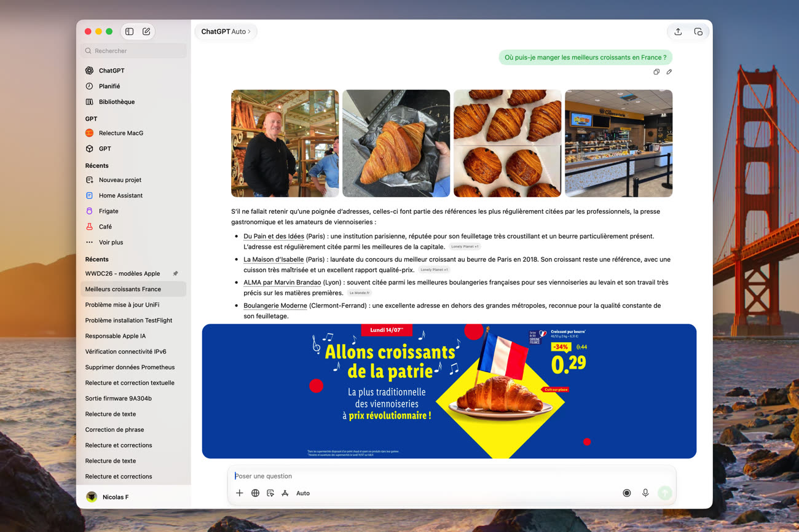
Task: Start recording with the round record icon
Action: 627,493
